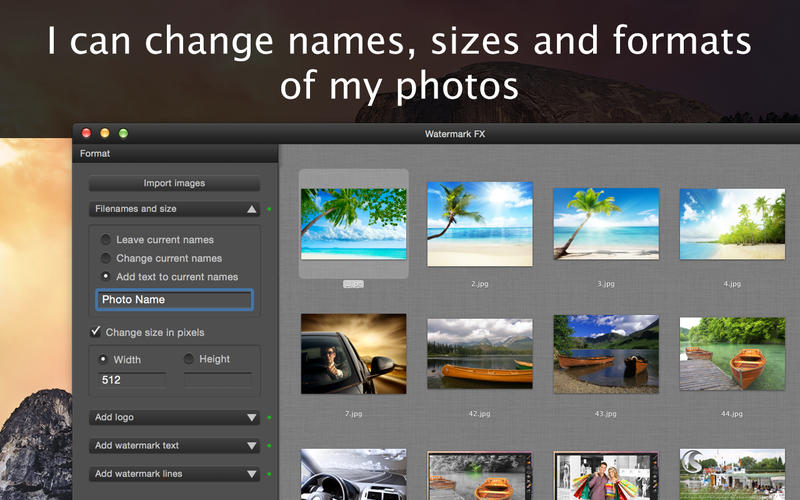This screenshot has width=800, height=500.
Task: Close the Watermark FX window
Action: (86, 133)
